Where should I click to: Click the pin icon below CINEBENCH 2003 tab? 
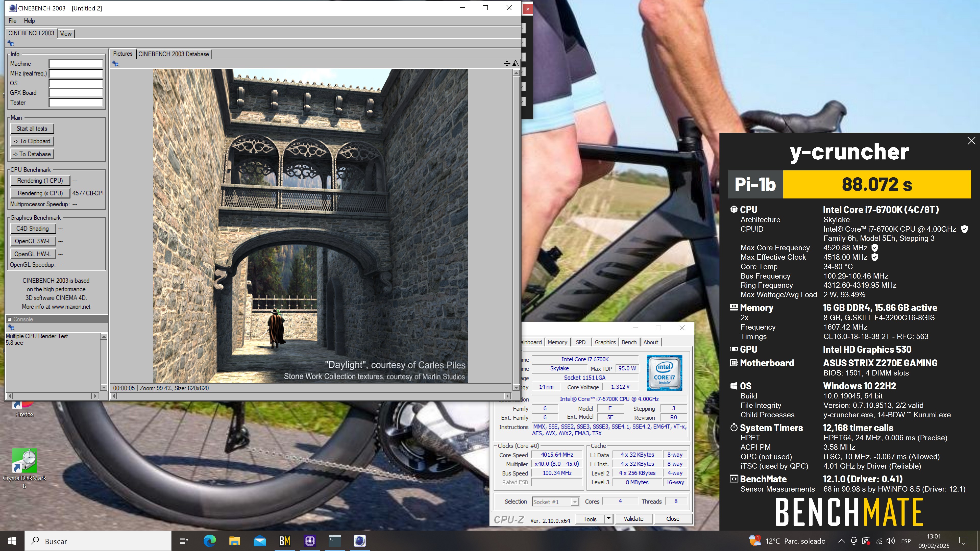[11, 43]
